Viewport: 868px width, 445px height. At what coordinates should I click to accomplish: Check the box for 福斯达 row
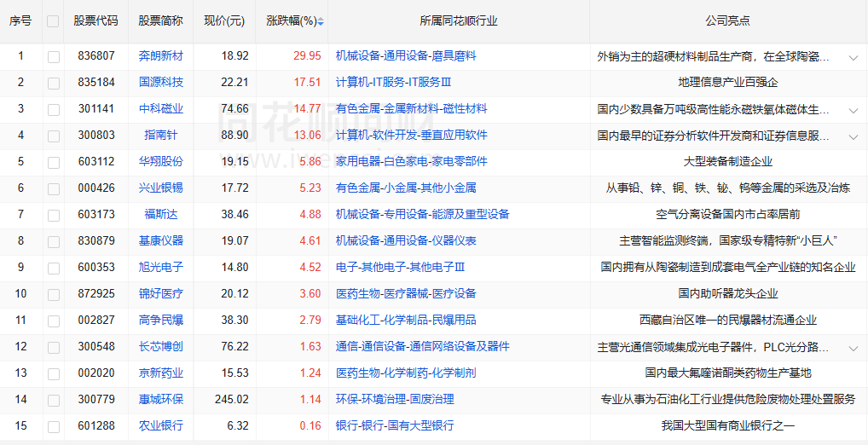coord(54,216)
